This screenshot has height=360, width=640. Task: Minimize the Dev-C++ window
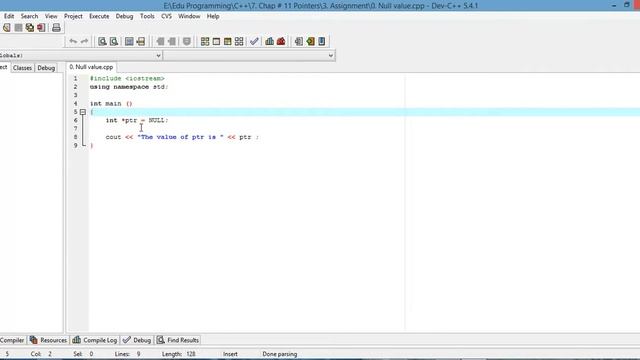click(x=614, y=5)
